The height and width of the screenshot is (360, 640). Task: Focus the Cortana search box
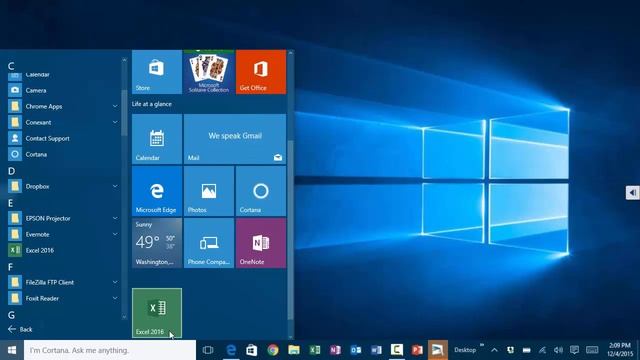point(110,350)
